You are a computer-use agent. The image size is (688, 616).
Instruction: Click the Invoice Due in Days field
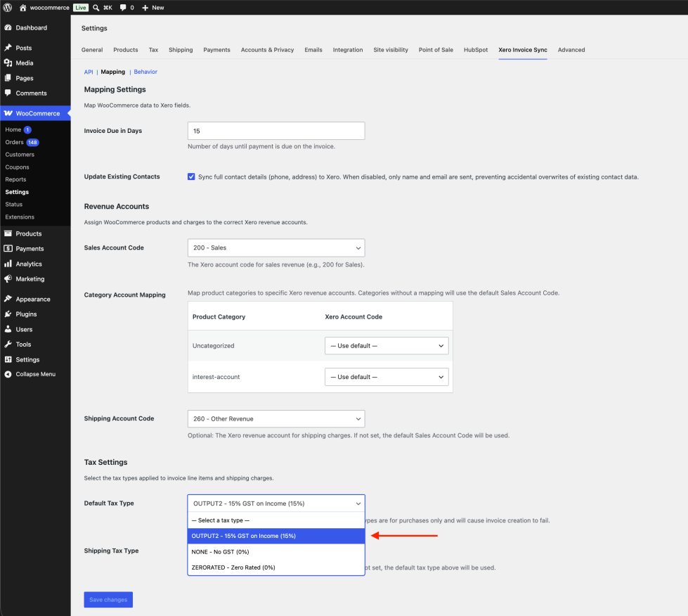276,131
